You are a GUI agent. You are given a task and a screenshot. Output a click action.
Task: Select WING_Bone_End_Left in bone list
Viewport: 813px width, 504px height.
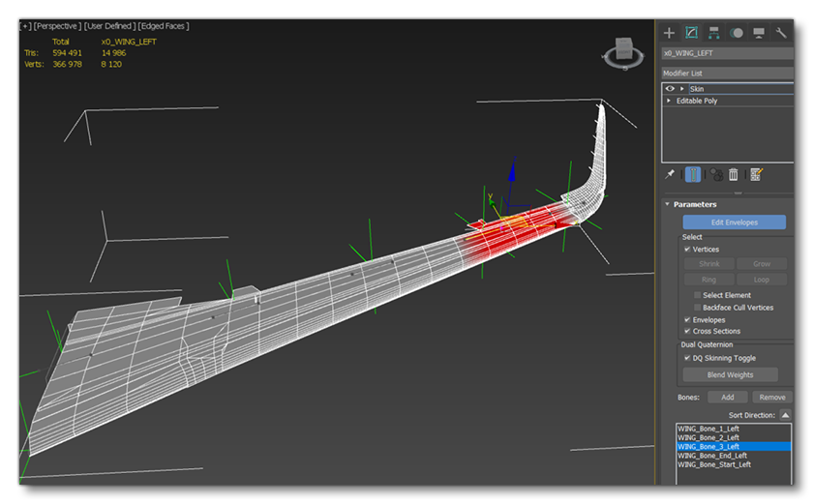pyautogui.click(x=712, y=456)
